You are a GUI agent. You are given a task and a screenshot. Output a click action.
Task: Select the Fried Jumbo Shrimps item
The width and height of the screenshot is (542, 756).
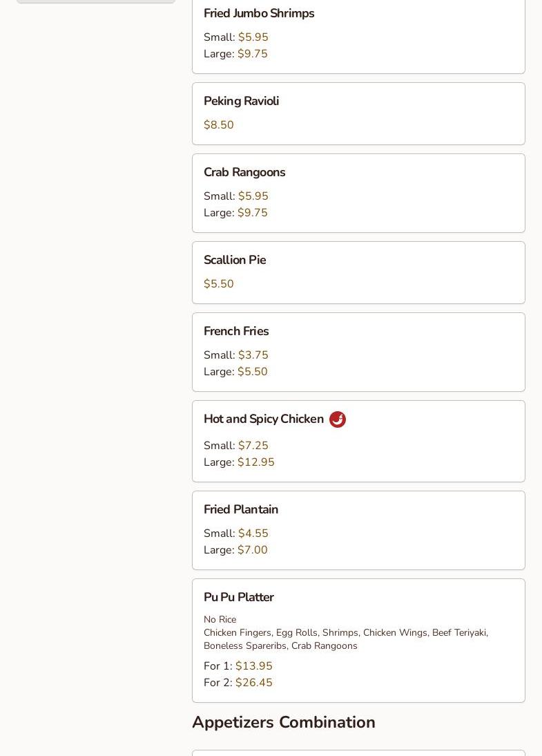click(259, 14)
